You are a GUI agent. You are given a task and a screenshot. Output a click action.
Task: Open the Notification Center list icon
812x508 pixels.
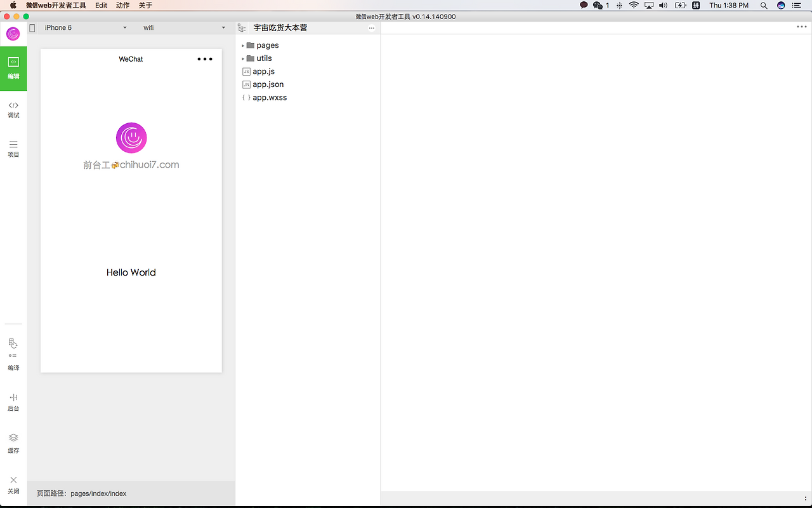tap(797, 5)
